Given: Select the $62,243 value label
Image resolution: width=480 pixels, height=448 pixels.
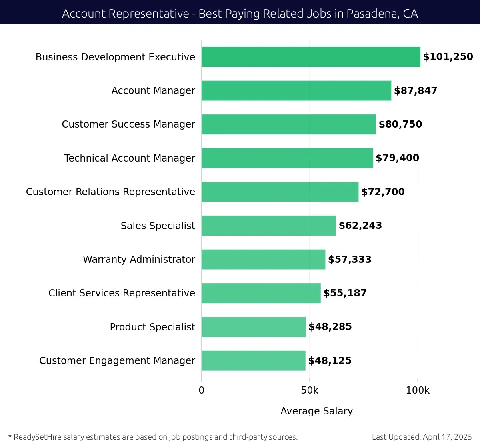Looking at the screenshot, I should (x=360, y=226).
